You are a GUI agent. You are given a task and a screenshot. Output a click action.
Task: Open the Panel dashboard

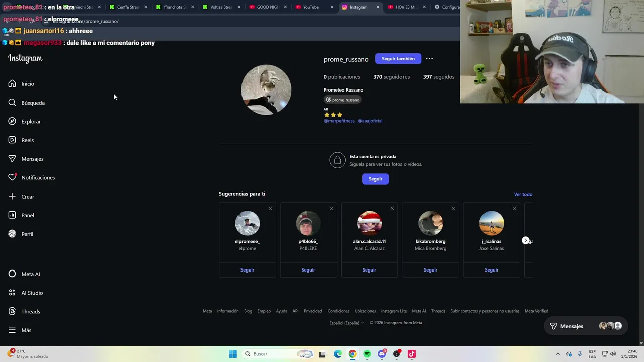21,215
